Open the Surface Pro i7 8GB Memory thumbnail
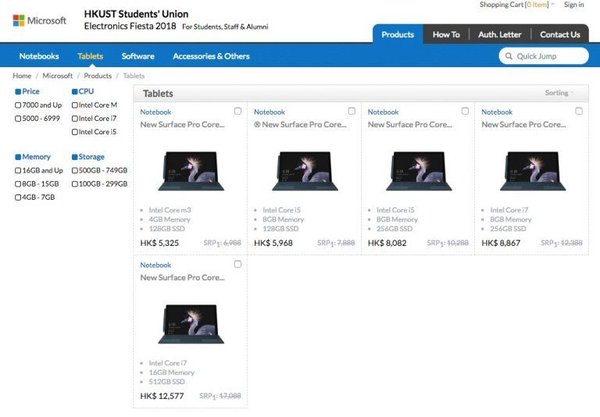Image resolution: width=600 pixels, height=417 pixels. tap(533, 171)
